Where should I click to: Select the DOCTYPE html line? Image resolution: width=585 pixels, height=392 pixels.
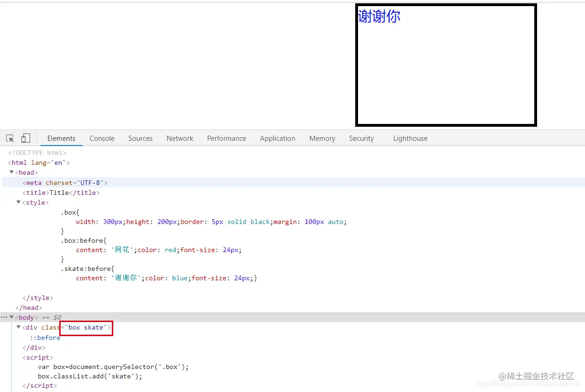pos(37,153)
